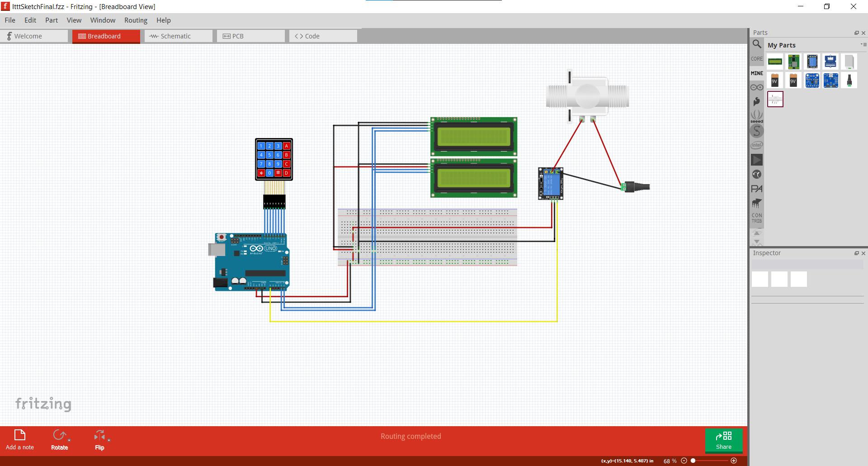This screenshot has height=466, width=868.
Task: Open the parts search magnifier
Action: pyautogui.click(x=757, y=44)
